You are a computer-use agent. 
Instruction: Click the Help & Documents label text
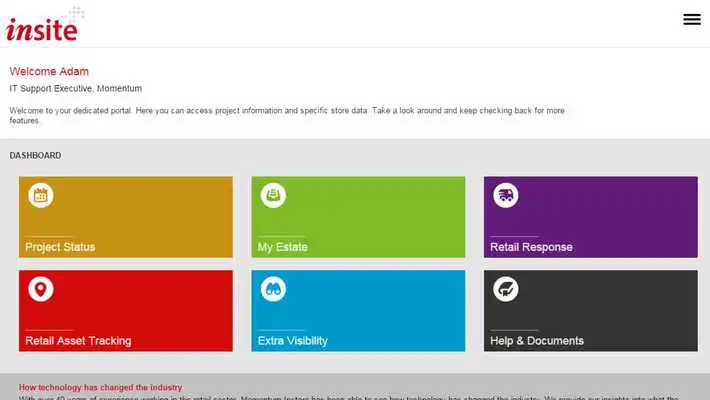pyautogui.click(x=537, y=341)
